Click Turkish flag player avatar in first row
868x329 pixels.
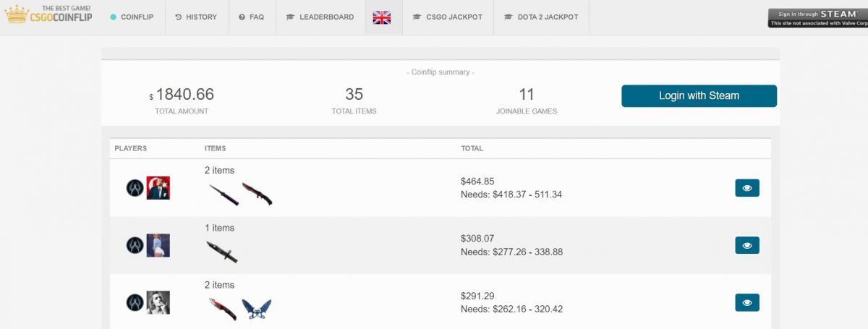click(x=158, y=188)
